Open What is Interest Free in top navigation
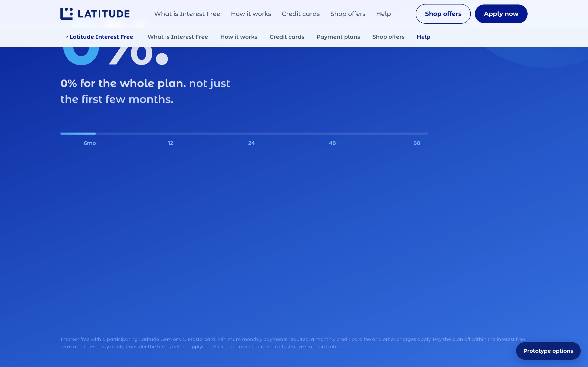Viewport: 588px width, 367px height. (x=187, y=14)
